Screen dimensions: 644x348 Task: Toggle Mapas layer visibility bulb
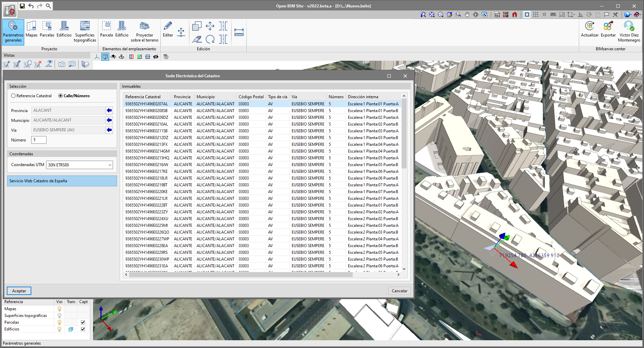pyautogui.click(x=59, y=309)
